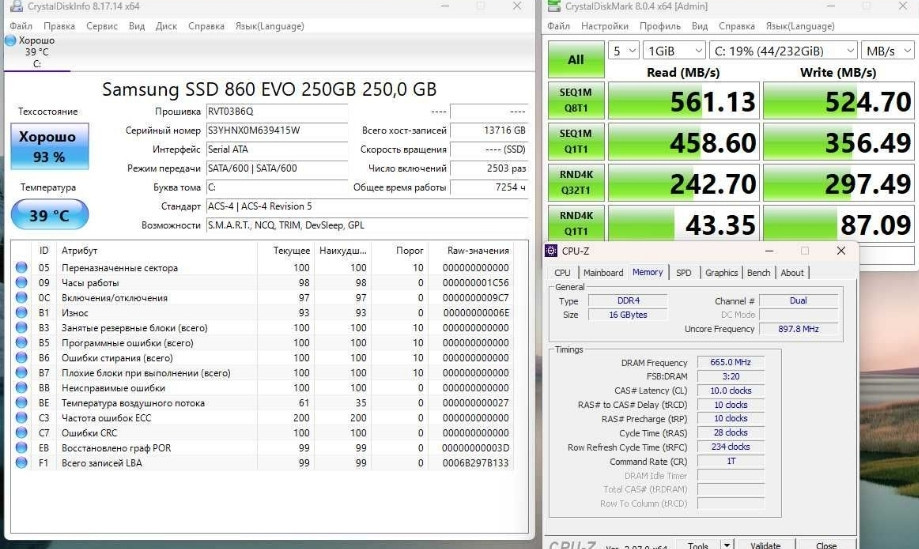Open Сервис menu in CrystalDiskInfo
The image size is (919, 549).
(102, 26)
